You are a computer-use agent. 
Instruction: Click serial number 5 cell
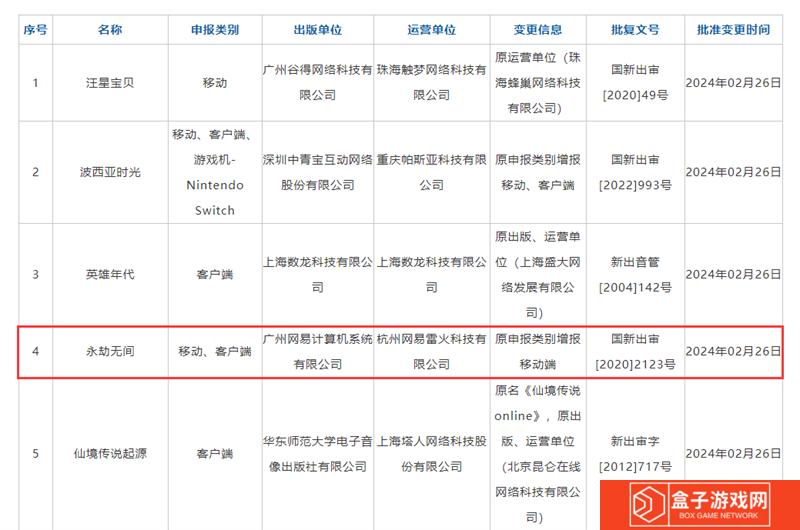click(35, 453)
